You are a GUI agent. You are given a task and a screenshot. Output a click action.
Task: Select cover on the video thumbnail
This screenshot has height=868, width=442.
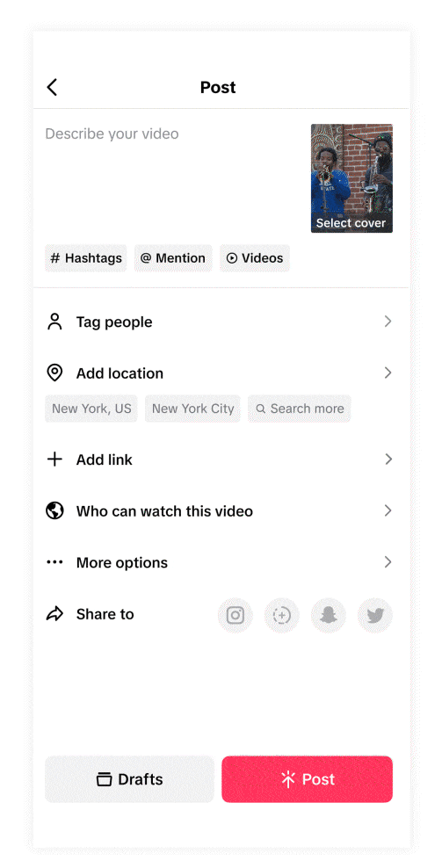click(351, 223)
